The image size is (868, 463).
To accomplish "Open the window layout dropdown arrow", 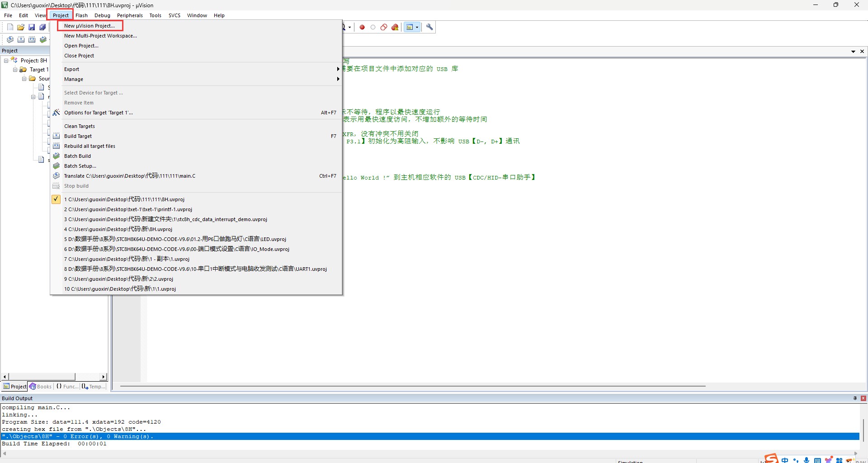I will coord(417,27).
